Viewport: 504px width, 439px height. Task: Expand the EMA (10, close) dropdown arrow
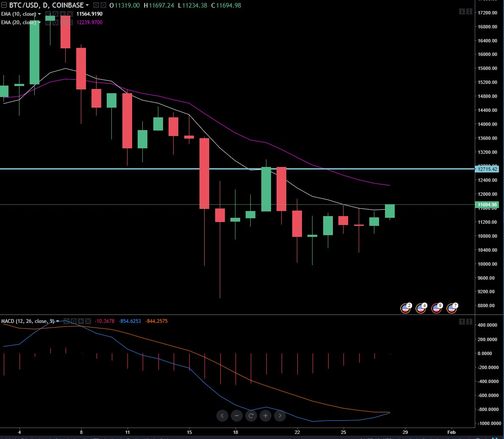[x=39, y=14]
